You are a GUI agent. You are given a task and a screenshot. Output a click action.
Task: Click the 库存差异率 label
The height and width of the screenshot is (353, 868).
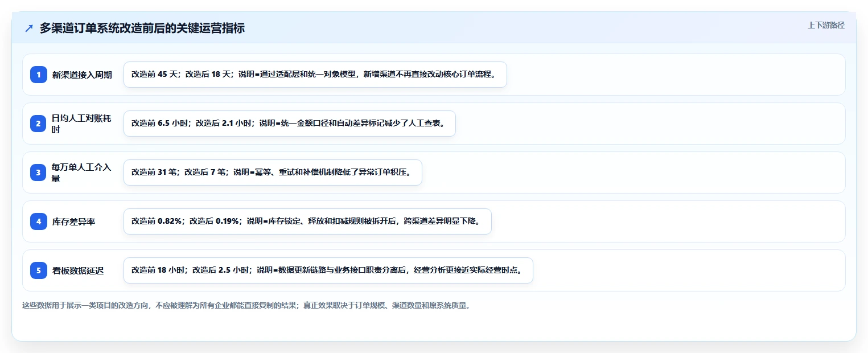coord(73,221)
